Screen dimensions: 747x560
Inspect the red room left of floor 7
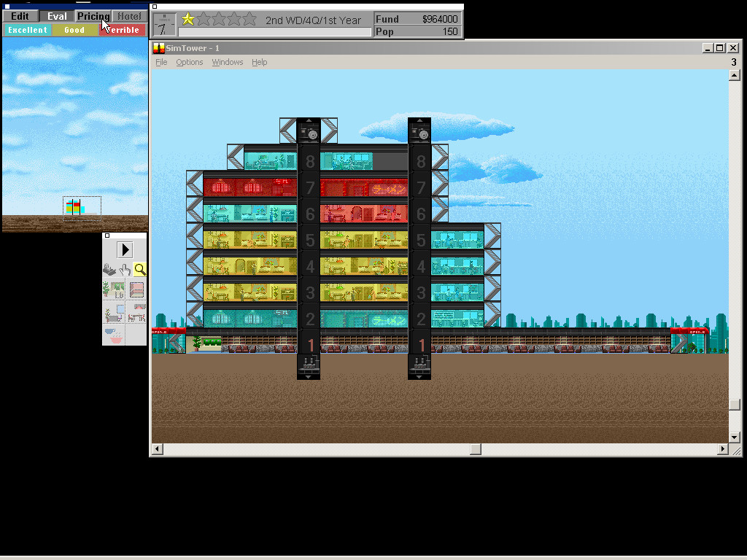pos(250,187)
